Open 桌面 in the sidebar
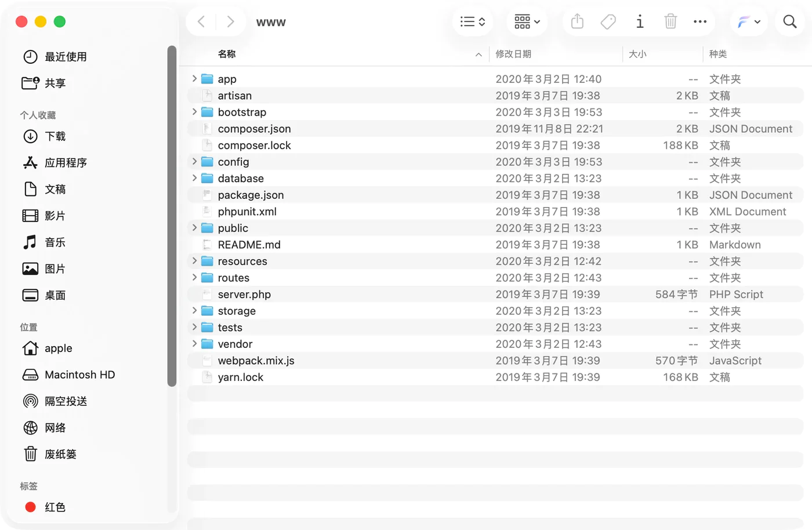This screenshot has height=530, width=812. 44,295
